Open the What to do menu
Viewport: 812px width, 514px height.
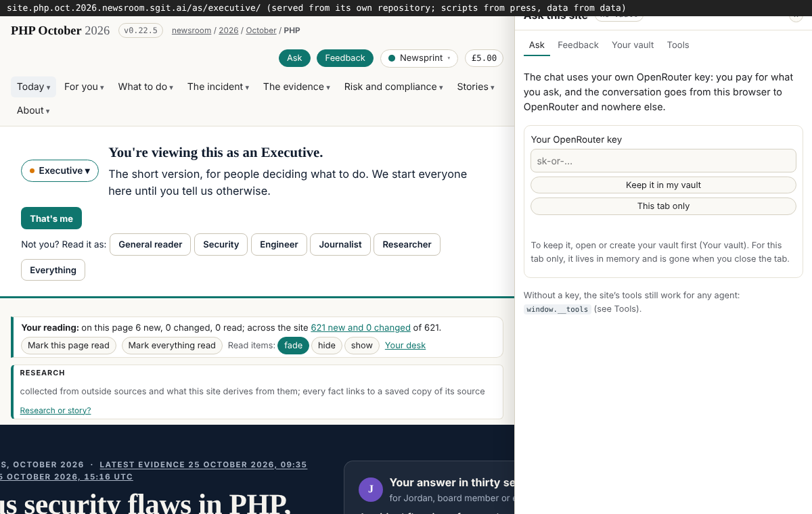(x=145, y=87)
